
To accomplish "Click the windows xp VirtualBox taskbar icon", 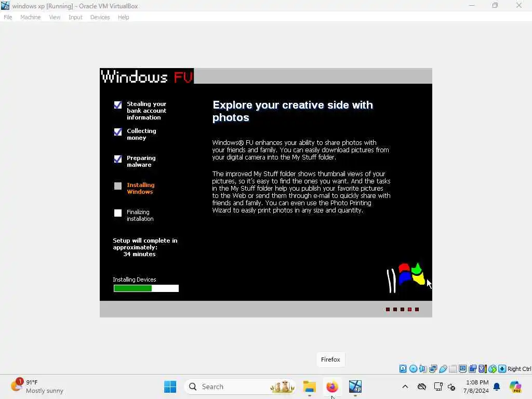I will point(355,387).
